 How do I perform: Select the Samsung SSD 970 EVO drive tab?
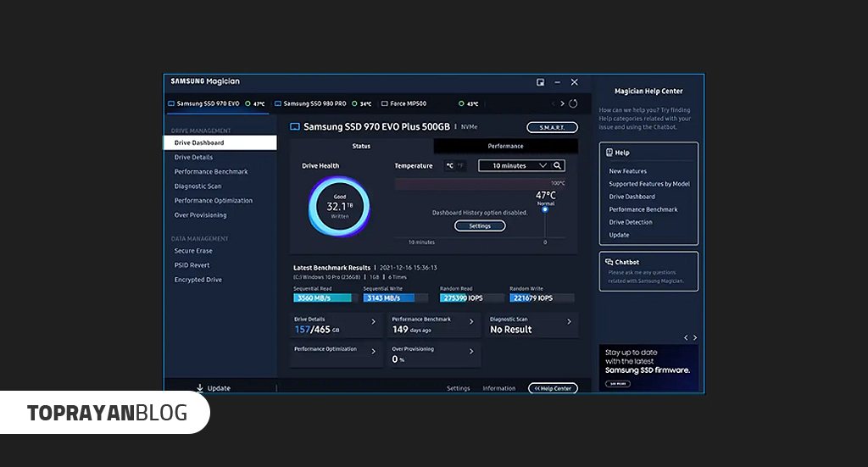(x=217, y=103)
